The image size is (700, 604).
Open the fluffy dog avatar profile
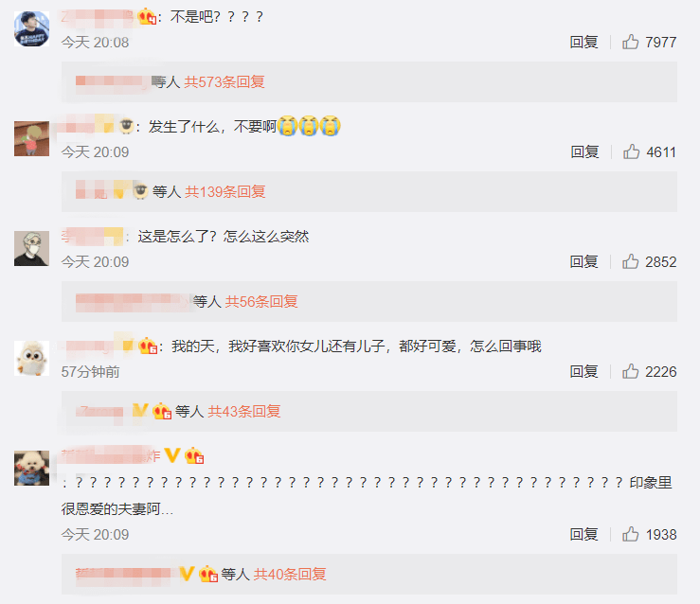click(31, 468)
